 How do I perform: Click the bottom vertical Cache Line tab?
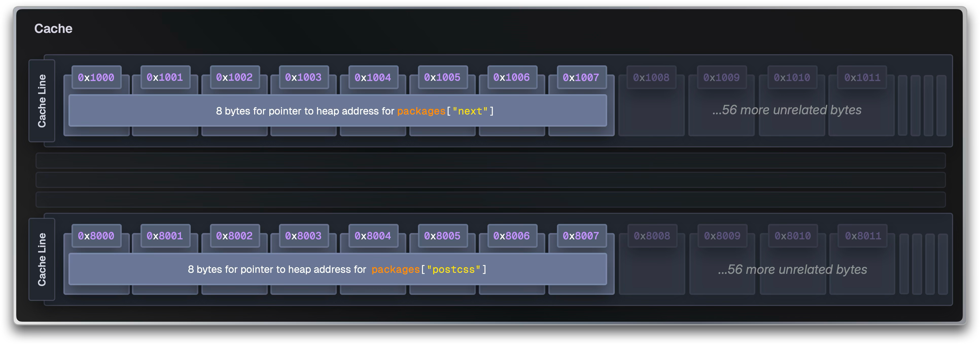click(42, 259)
